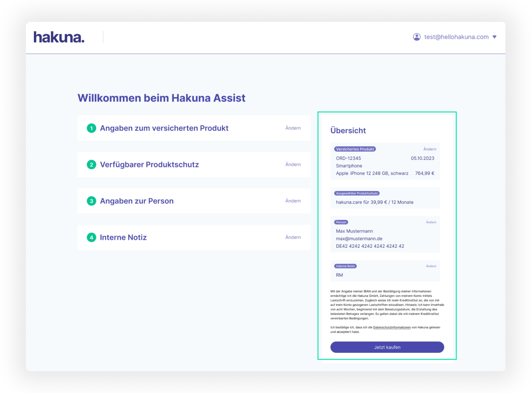Click the test@hellohakuna.com account email
The height and width of the screenshot is (393, 532).
point(456,37)
